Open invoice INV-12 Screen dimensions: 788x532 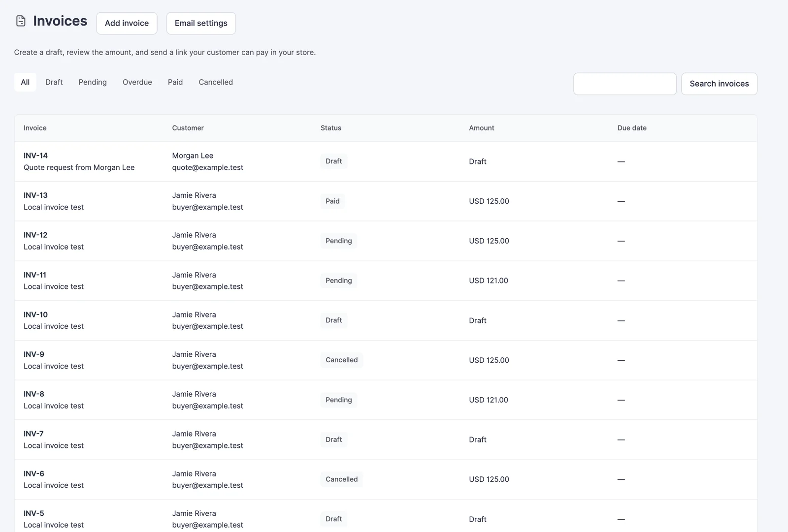[x=35, y=235]
